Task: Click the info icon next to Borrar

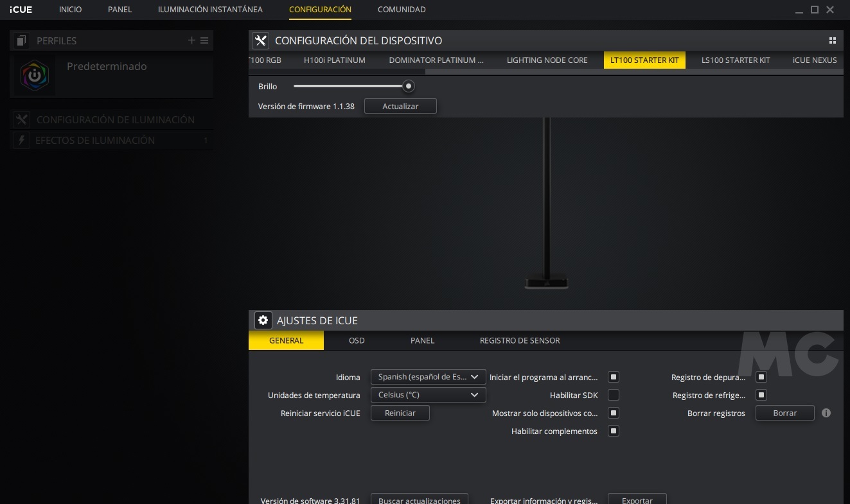Action: pos(826,413)
